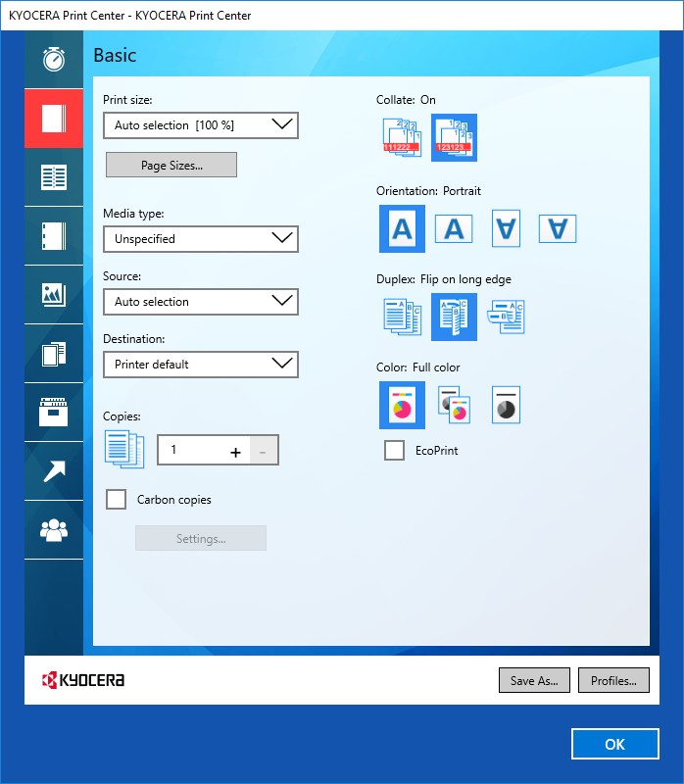Viewport: 684px width, 784px height.
Task: Decrease copies with the minus button
Action: click(x=263, y=452)
